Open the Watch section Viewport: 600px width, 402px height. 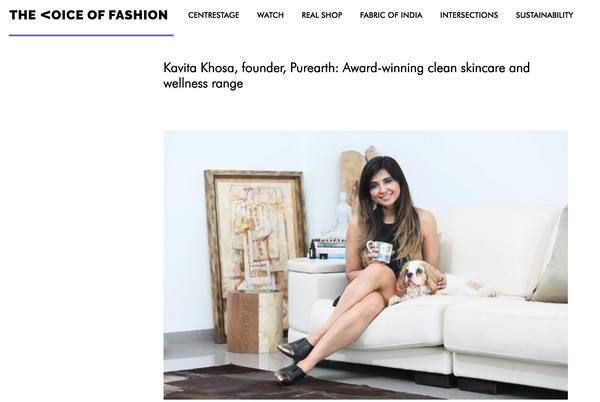[270, 15]
